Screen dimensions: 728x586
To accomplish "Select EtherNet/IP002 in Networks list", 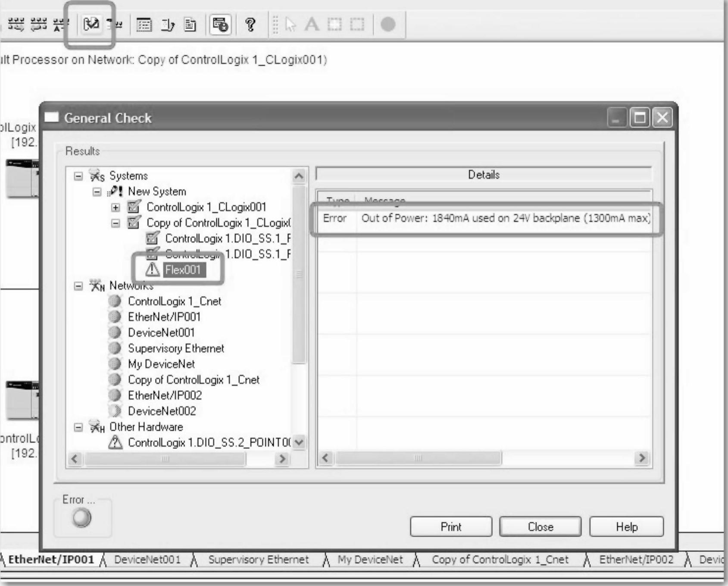I will point(165,395).
